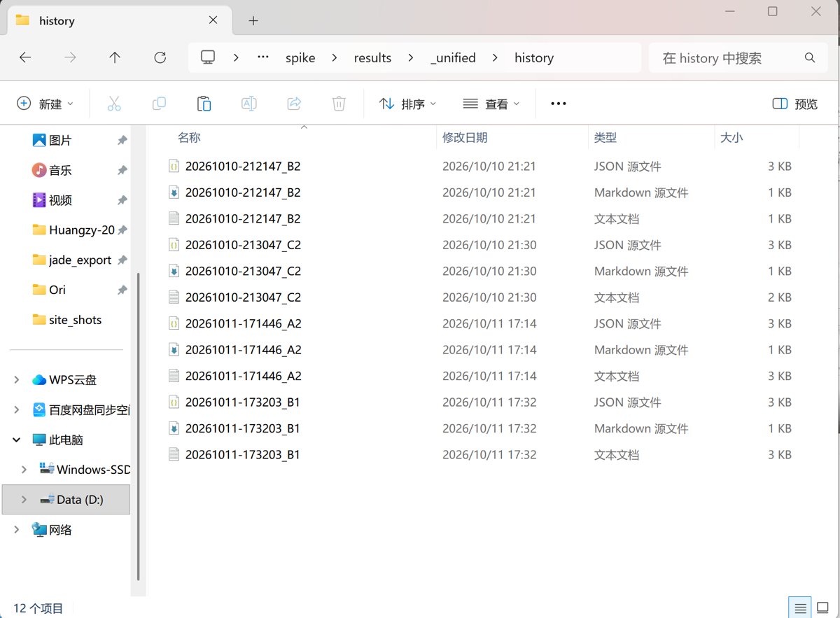
Task: Expand the Data (D:) drive node
Action: (24, 500)
